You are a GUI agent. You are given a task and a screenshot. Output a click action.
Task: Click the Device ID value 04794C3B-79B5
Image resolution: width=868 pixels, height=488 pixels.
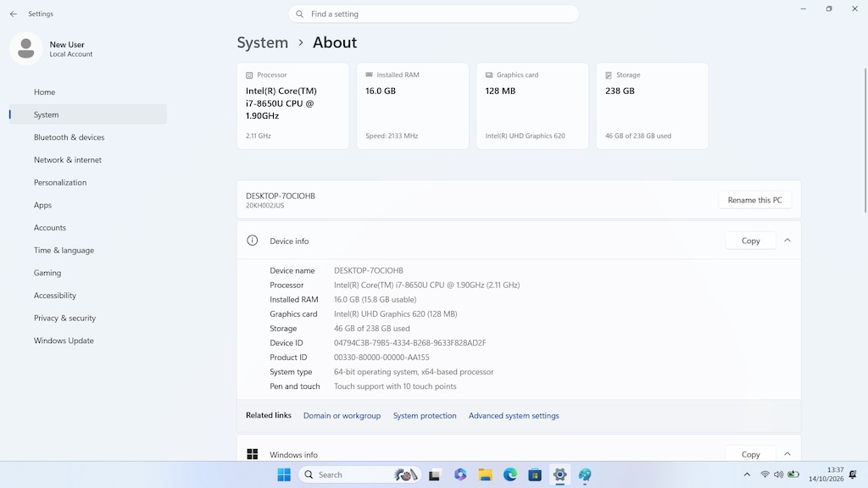pyautogui.click(x=409, y=343)
